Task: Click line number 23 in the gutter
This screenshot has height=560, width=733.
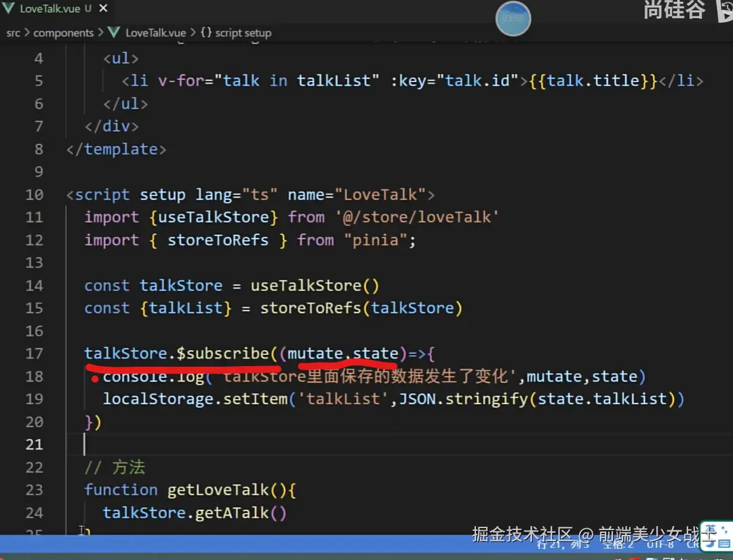Action: tap(34, 490)
